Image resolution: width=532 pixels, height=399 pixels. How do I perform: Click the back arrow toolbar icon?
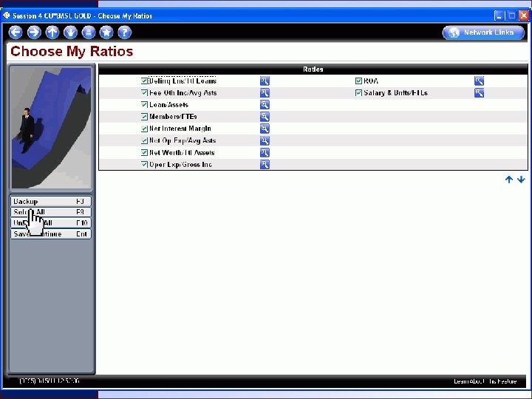coord(16,33)
